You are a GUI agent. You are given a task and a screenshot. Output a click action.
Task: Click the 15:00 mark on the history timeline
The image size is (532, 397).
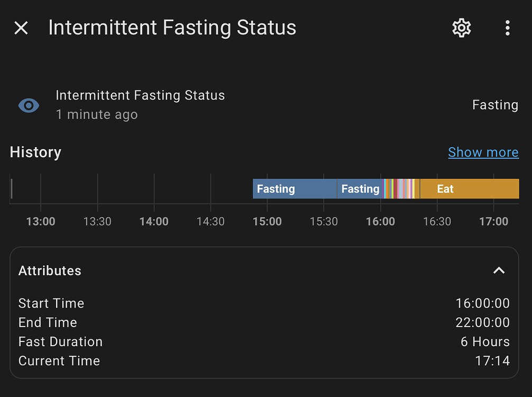tap(267, 221)
